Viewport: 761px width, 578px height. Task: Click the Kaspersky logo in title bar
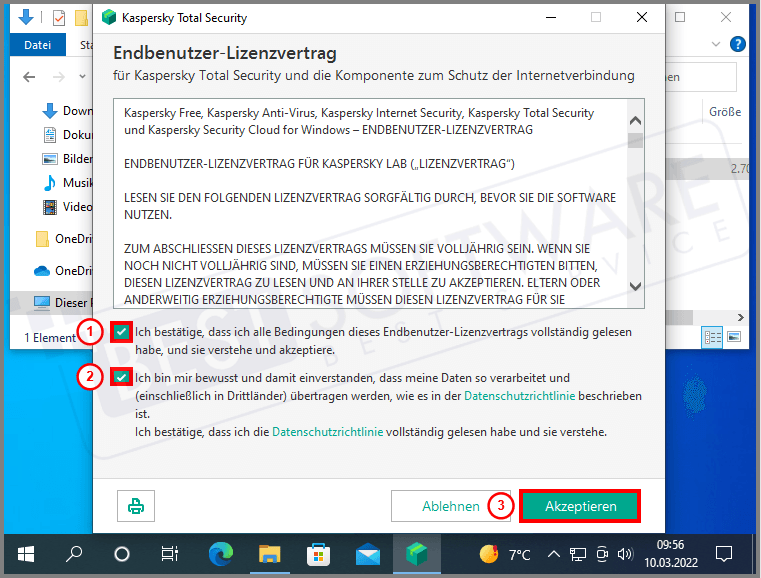[x=109, y=17]
